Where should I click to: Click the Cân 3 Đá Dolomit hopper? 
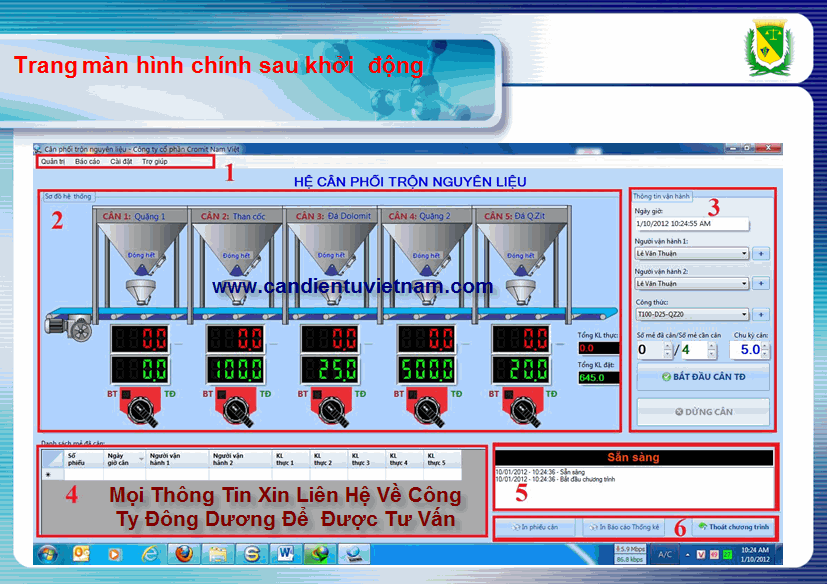tap(331, 249)
